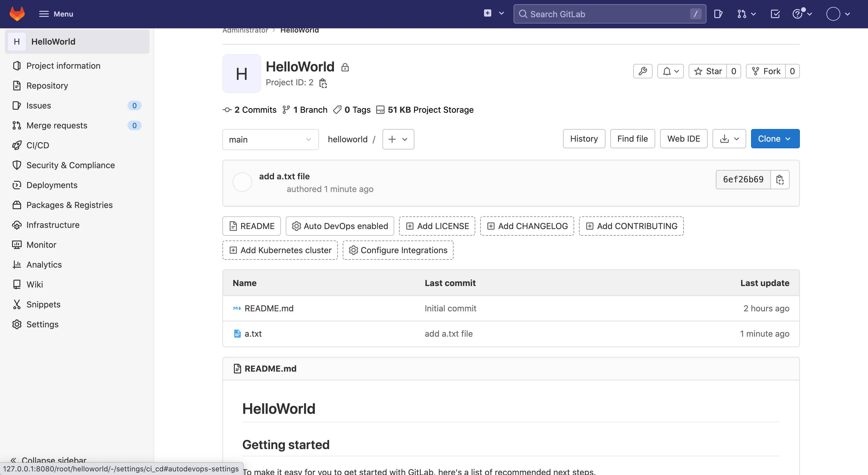The height and width of the screenshot is (475, 868).
Task: Open the Menu hamburger button
Action: point(56,14)
